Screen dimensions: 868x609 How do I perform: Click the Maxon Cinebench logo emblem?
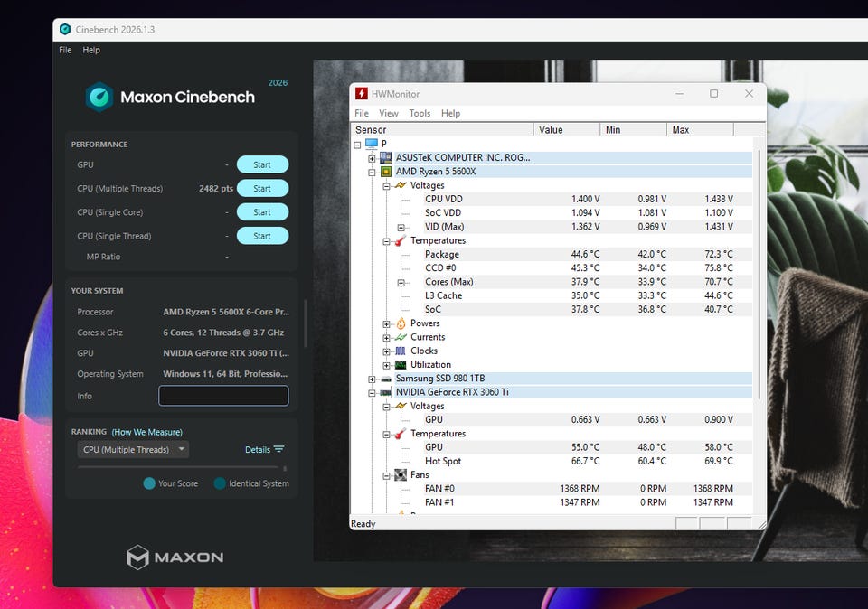pos(99,97)
